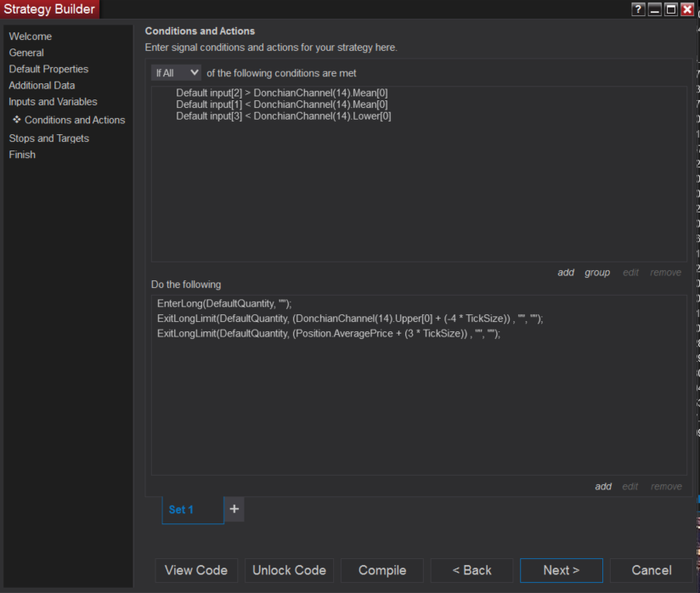Go back with the Back button
Image resolution: width=700 pixels, height=593 pixels.
[x=471, y=570]
